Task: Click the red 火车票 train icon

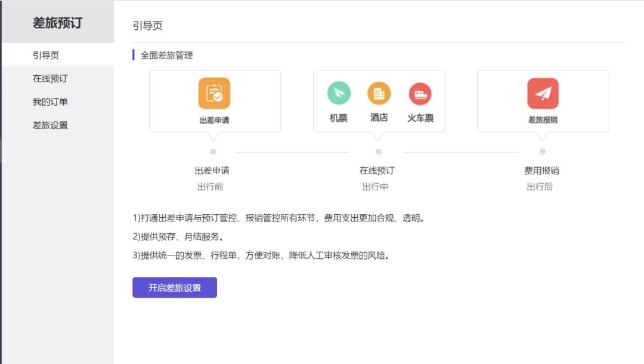Action: pyautogui.click(x=420, y=94)
